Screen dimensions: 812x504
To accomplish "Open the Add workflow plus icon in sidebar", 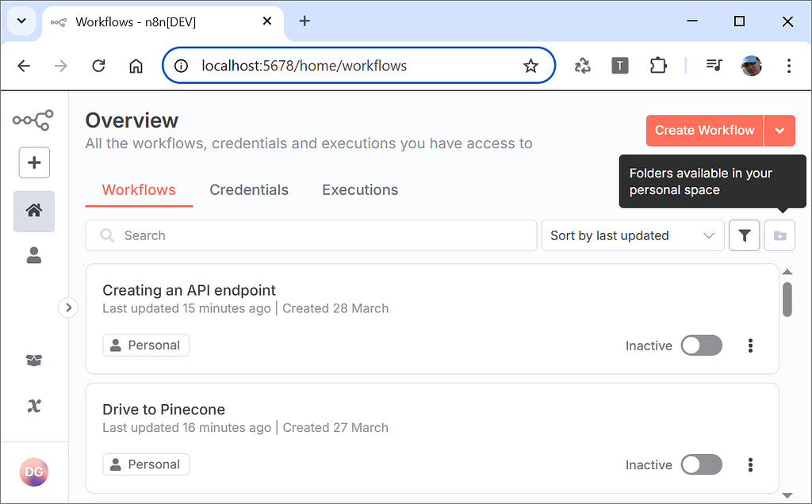I will (x=34, y=162).
